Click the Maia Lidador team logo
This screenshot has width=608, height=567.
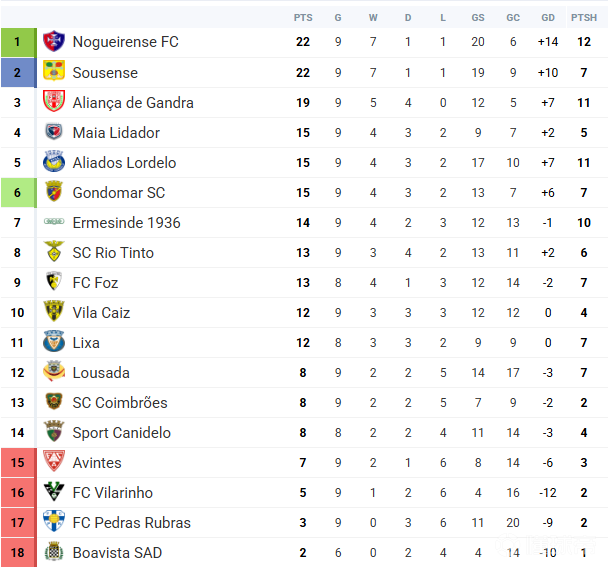tap(54, 132)
